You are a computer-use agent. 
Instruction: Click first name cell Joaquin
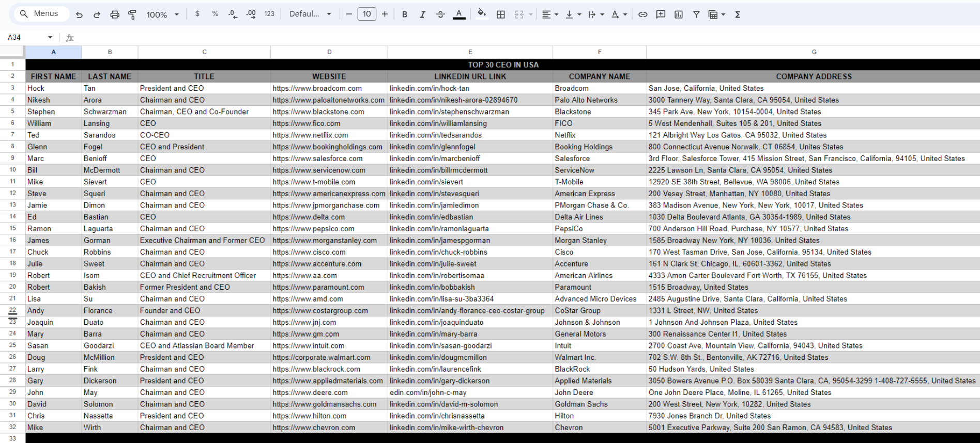[x=53, y=322]
